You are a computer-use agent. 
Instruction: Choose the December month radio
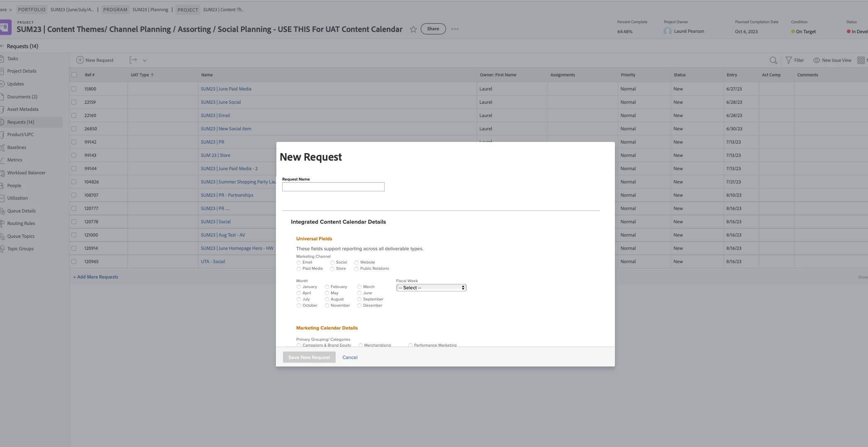[359, 305]
